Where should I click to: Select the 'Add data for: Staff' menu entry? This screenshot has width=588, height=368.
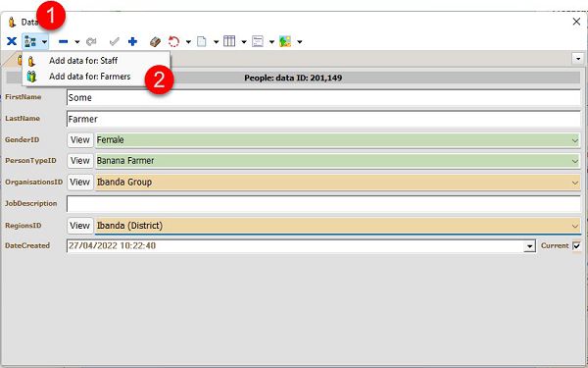tap(96, 61)
